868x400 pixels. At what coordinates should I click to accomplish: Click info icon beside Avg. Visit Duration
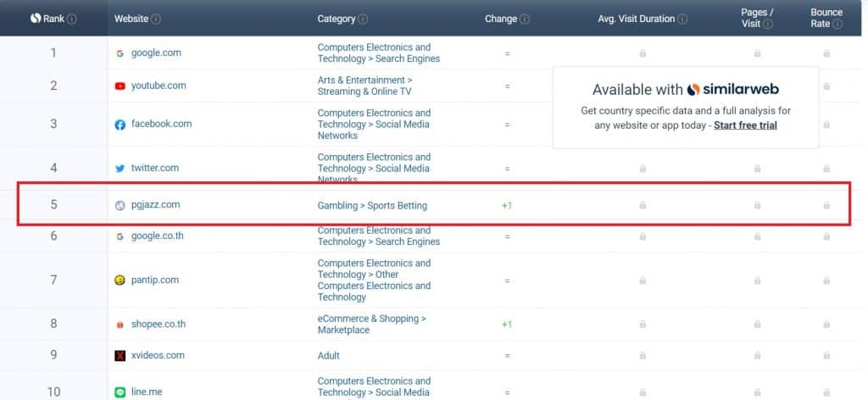[682, 19]
